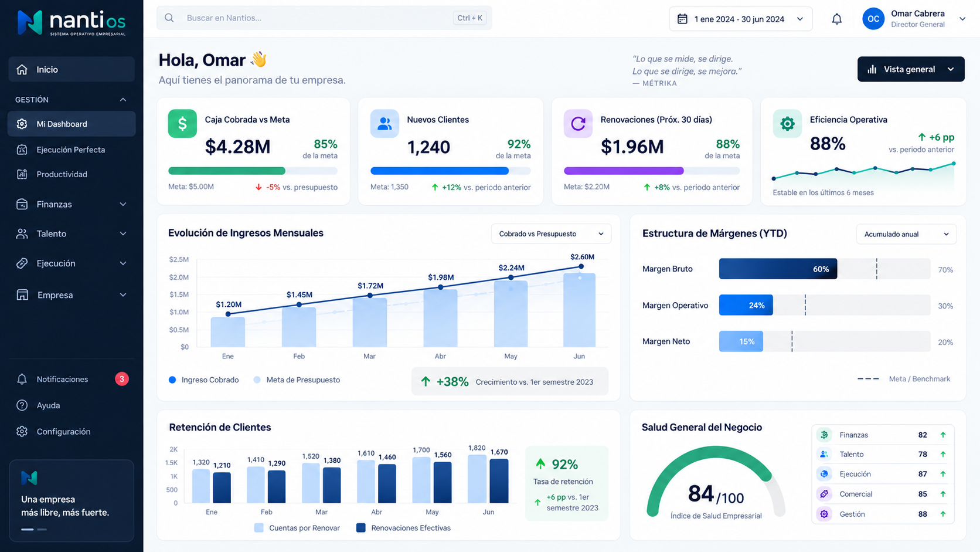
Task: Toggle Meta de Presupuesto legend item
Action: tap(297, 380)
